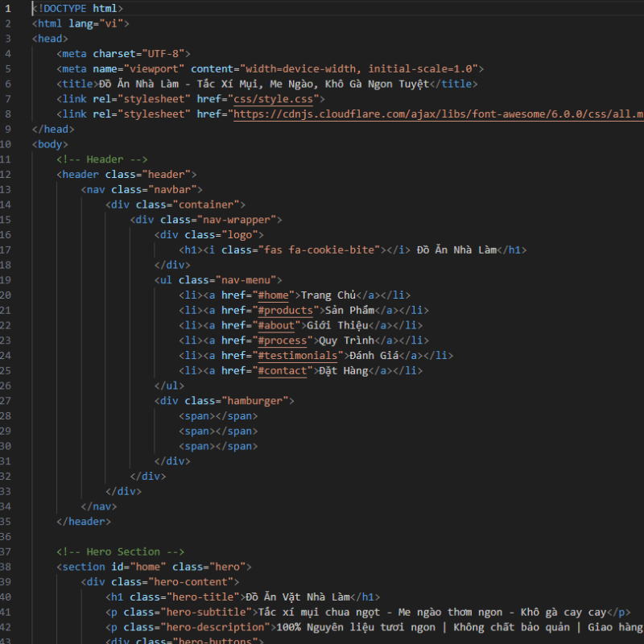This screenshot has height=644, width=644.
Task: Click the page title text inside title tag
Action: tap(262, 84)
